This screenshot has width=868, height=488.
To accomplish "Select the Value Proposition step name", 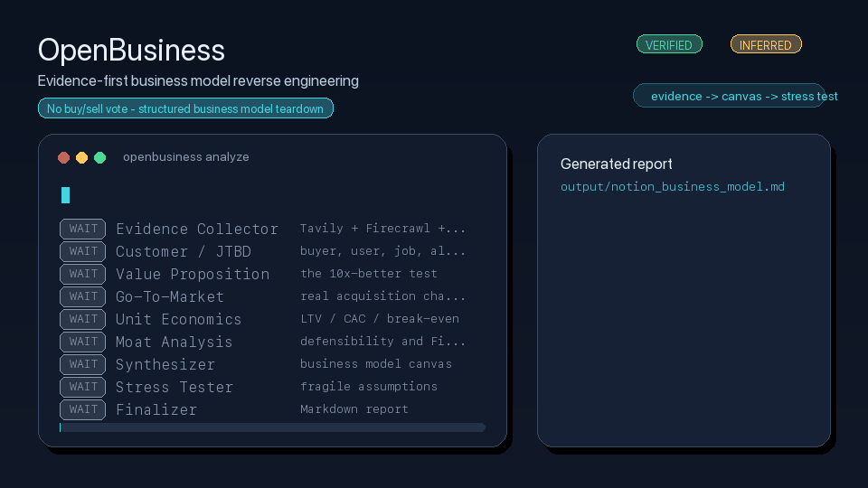I will pyautogui.click(x=193, y=275).
